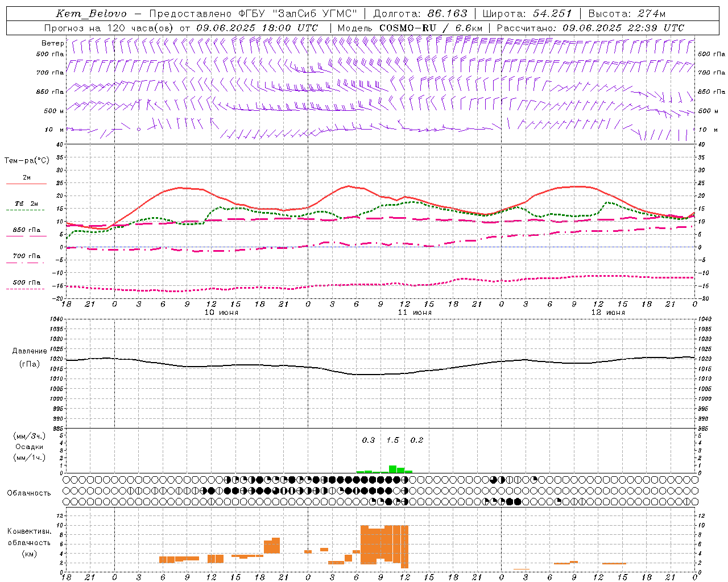Click the 2м legend entry
The image size is (728, 582).
tap(26, 178)
